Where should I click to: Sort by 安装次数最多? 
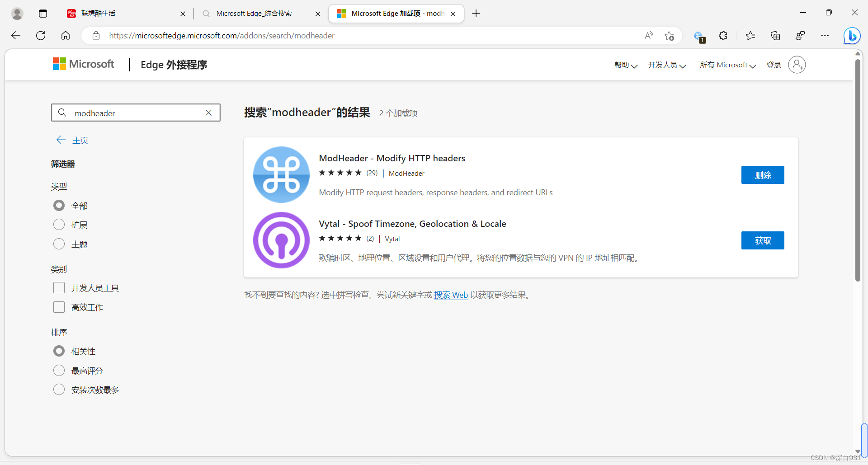point(59,390)
